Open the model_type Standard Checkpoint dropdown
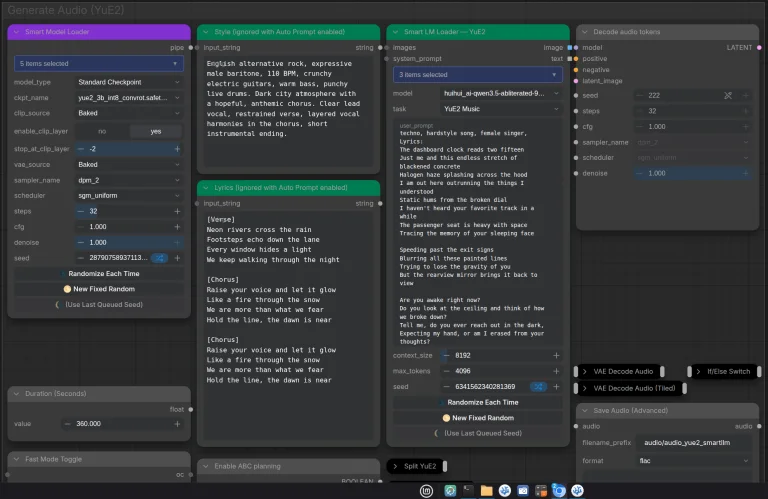The image size is (768, 499). pos(129,82)
